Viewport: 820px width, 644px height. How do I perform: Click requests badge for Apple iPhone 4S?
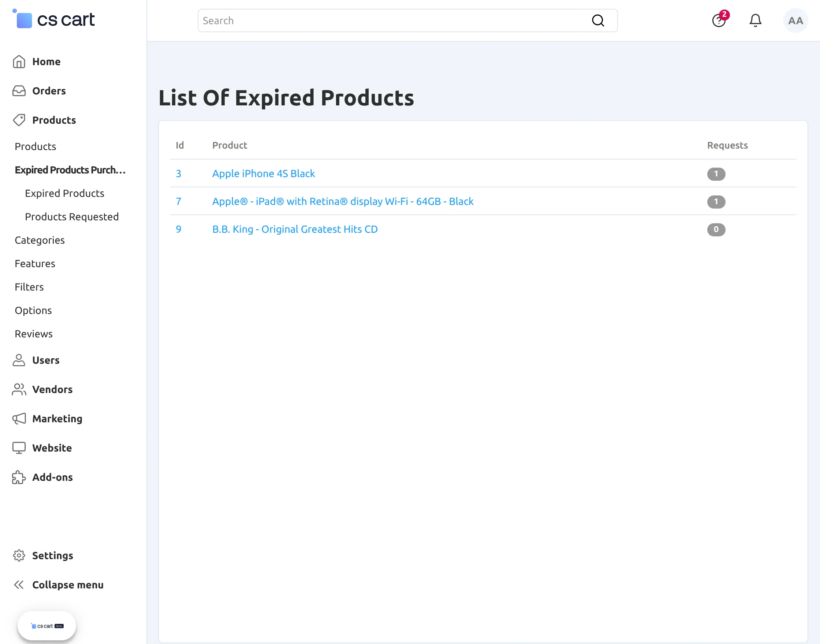[716, 174]
